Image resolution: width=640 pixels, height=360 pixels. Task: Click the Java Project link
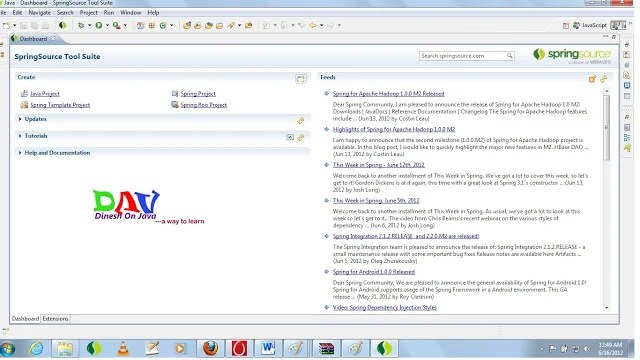pos(45,94)
